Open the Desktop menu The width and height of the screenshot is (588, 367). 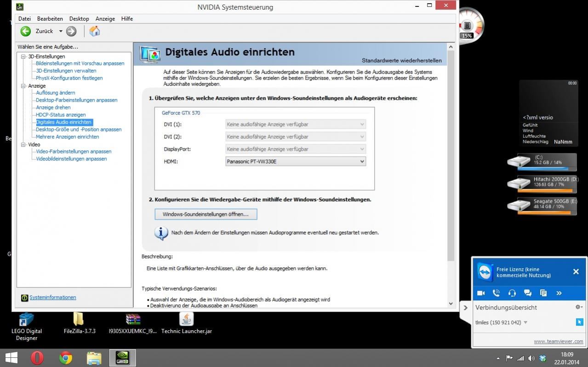tap(79, 19)
